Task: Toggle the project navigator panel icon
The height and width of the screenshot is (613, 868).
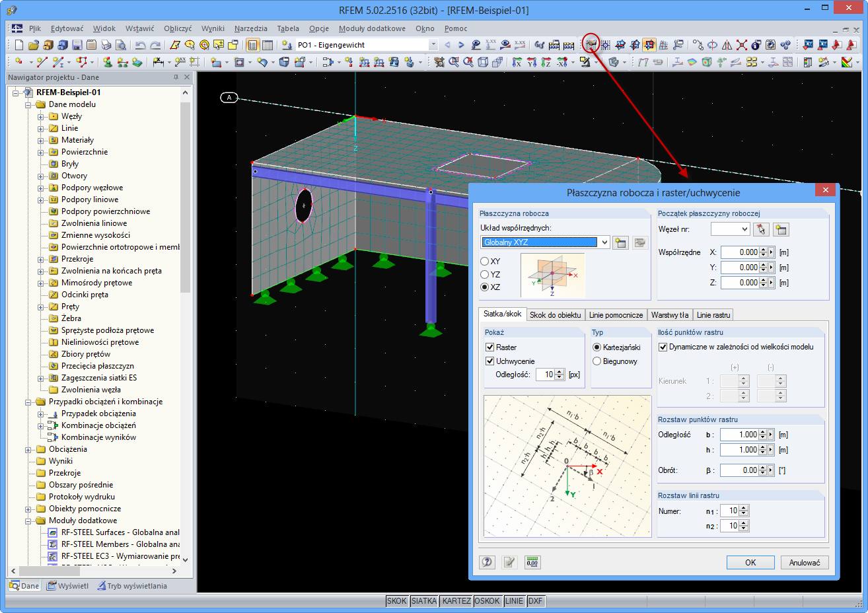Action: click(252, 45)
